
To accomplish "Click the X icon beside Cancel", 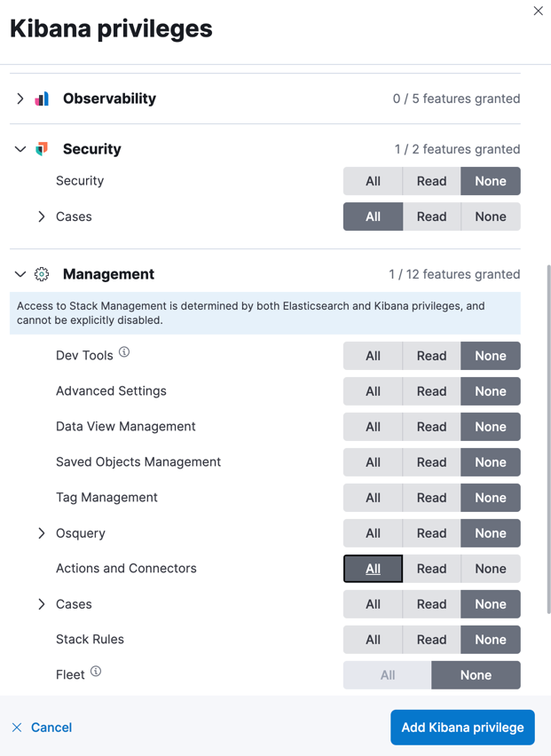I will coord(17,728).
